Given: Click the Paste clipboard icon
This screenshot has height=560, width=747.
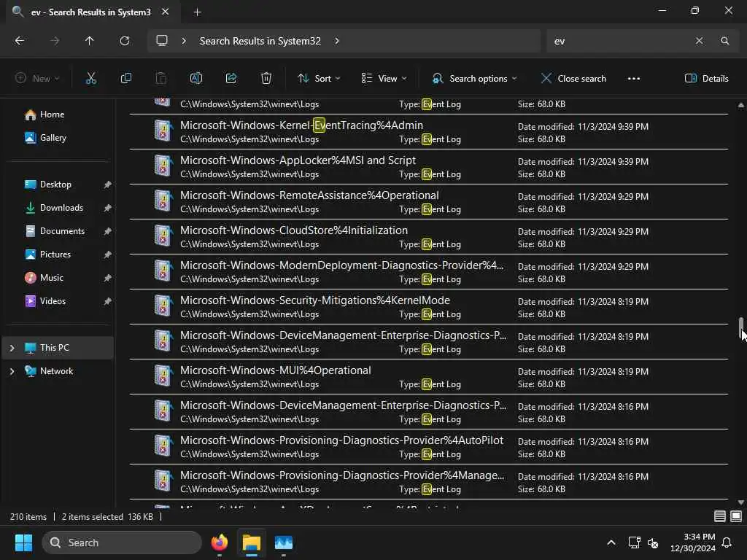Looking at the screenshot, I should 161,79.
